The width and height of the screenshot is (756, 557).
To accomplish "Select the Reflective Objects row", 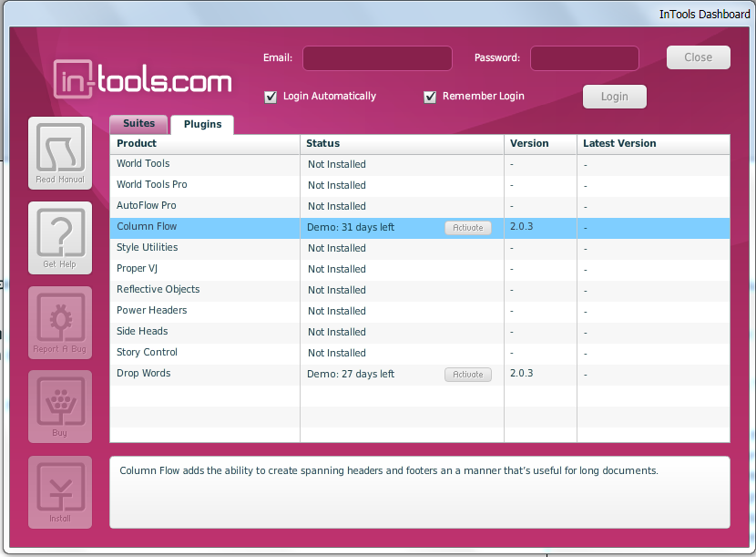I will point(420,290).
